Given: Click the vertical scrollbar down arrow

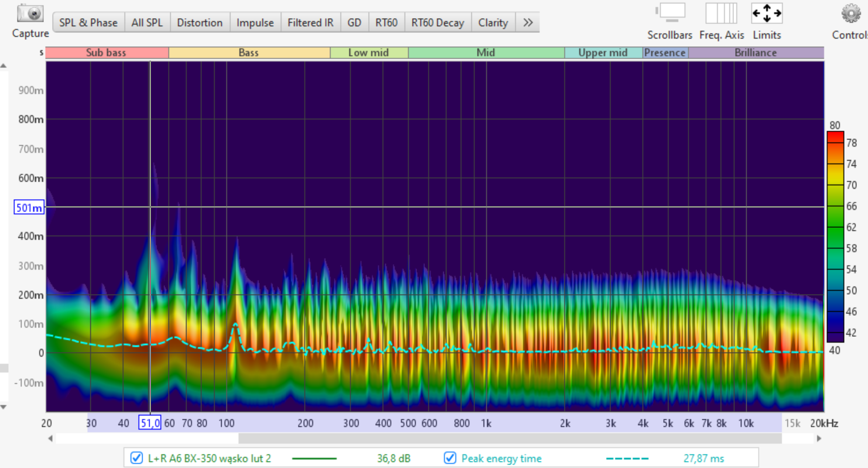Looking at the screenshot, I should point(4,406).
